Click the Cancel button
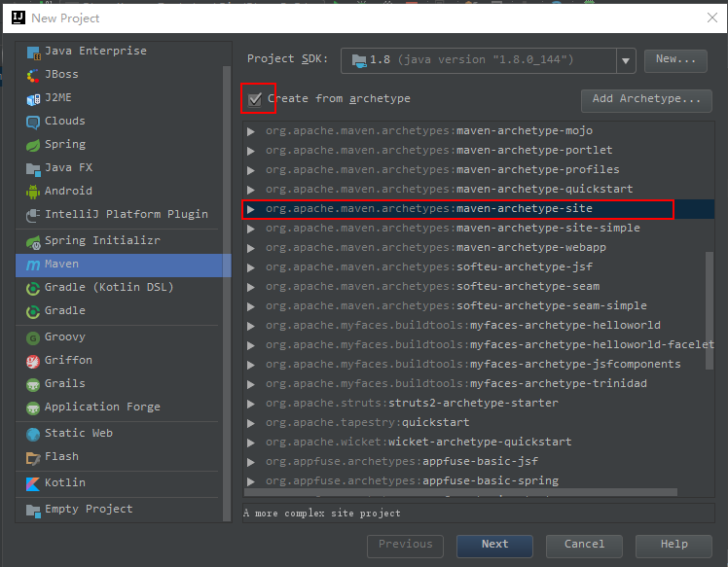 click(584, 546)
